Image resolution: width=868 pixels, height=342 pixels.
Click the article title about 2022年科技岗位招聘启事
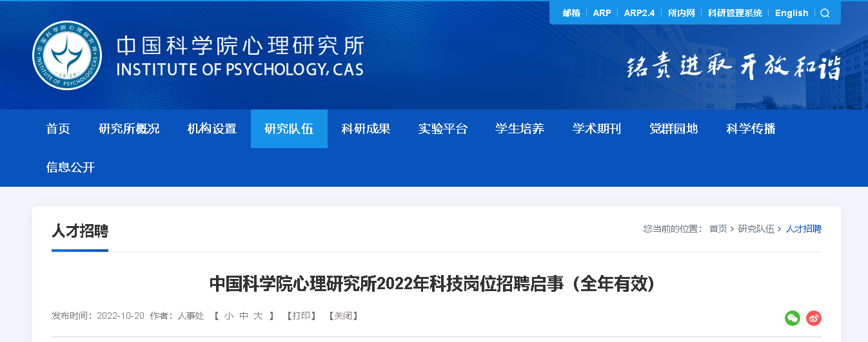(432, 283)
